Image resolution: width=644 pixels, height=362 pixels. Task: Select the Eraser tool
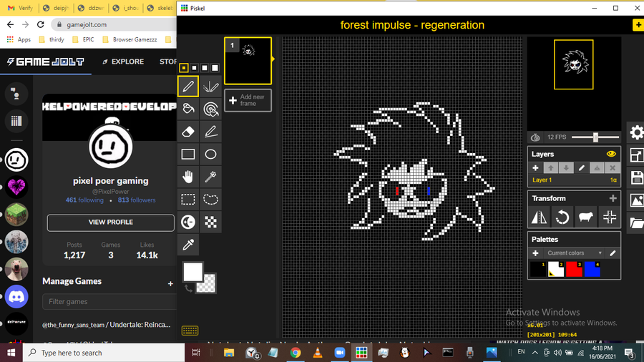point(188,132)
